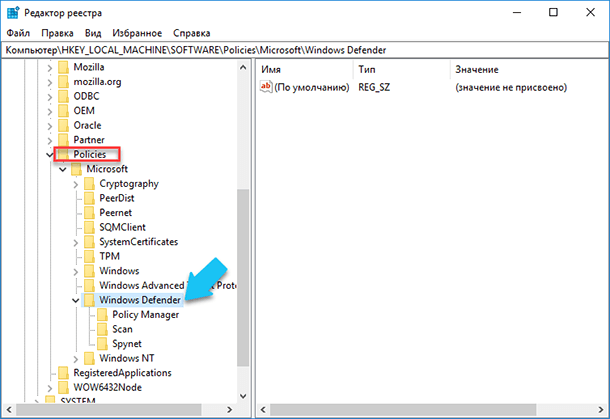Sort by the Имя column header
This screenshot has height=419, width=610.
306,70
